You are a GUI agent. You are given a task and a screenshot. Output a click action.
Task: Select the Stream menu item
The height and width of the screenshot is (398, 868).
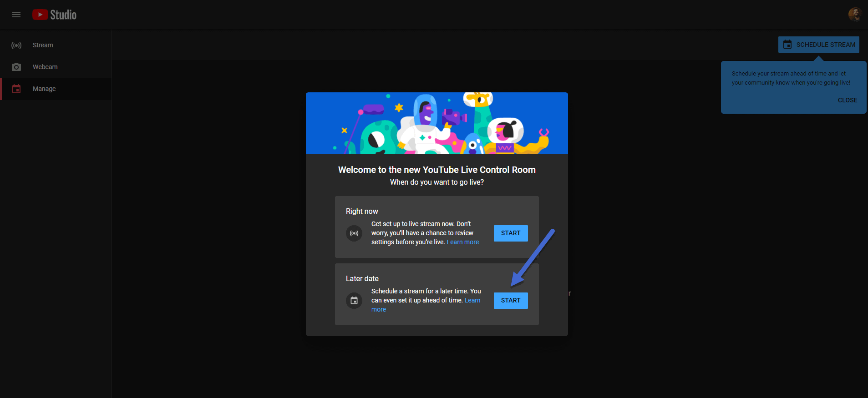(56, 45)
